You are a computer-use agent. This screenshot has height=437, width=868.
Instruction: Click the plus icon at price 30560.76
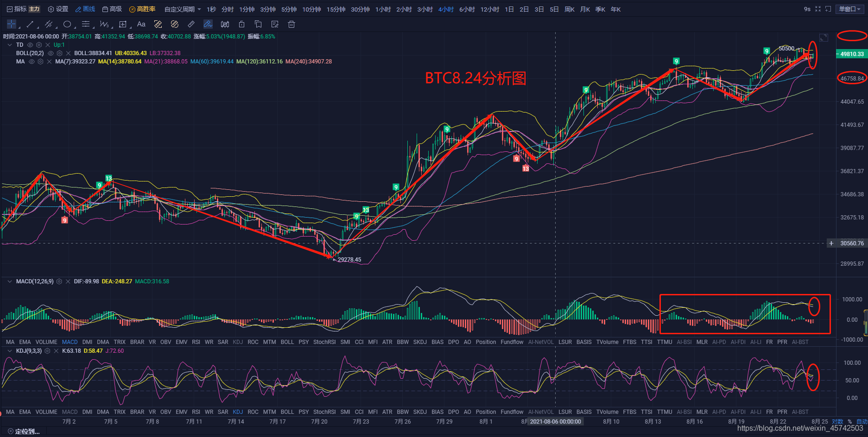tap(831, 243)
